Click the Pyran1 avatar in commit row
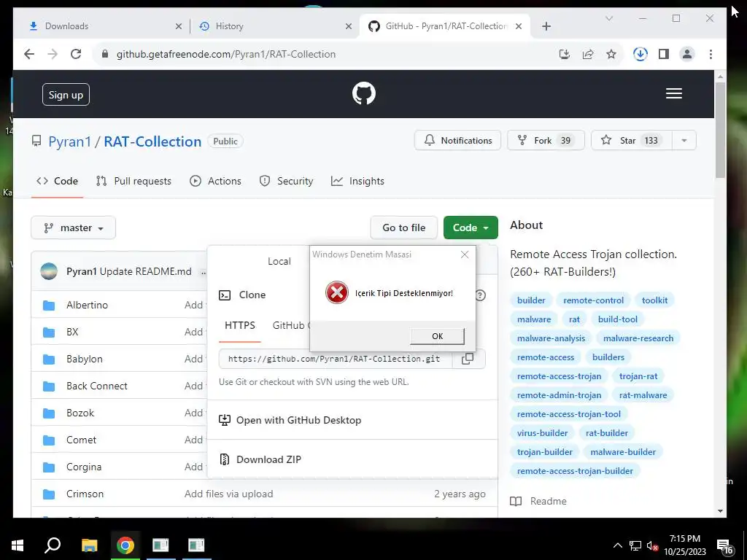 [49, 271]
